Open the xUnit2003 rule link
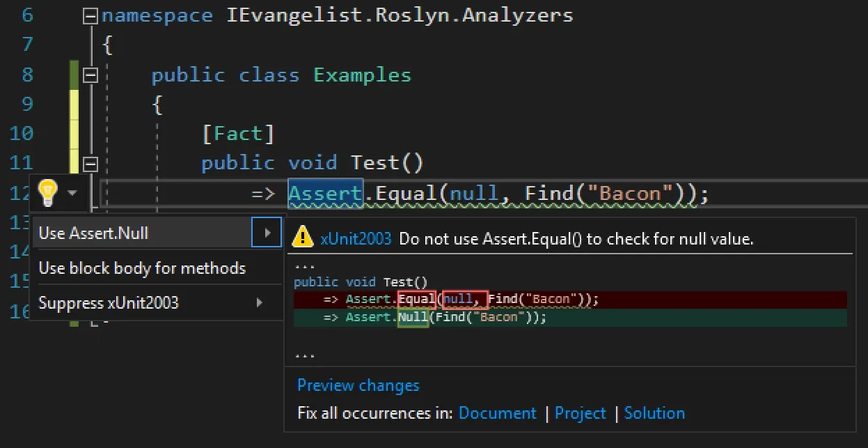 [356, 239]
